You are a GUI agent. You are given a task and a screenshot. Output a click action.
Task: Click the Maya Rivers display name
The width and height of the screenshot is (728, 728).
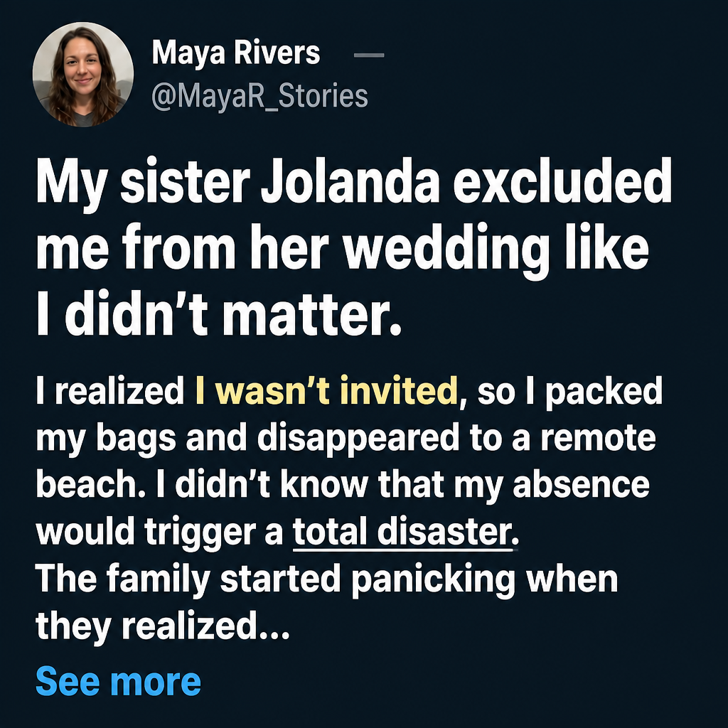(236, 53)
